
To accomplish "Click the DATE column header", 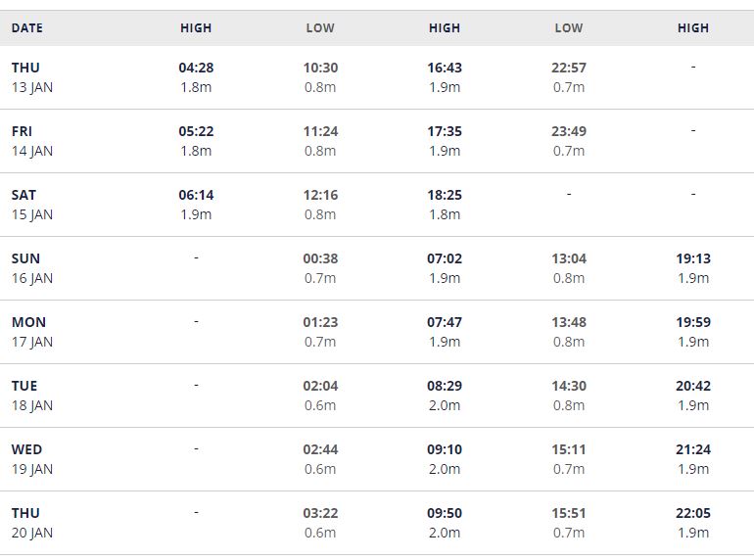I will pyautogui.click(x=27, y=28).
